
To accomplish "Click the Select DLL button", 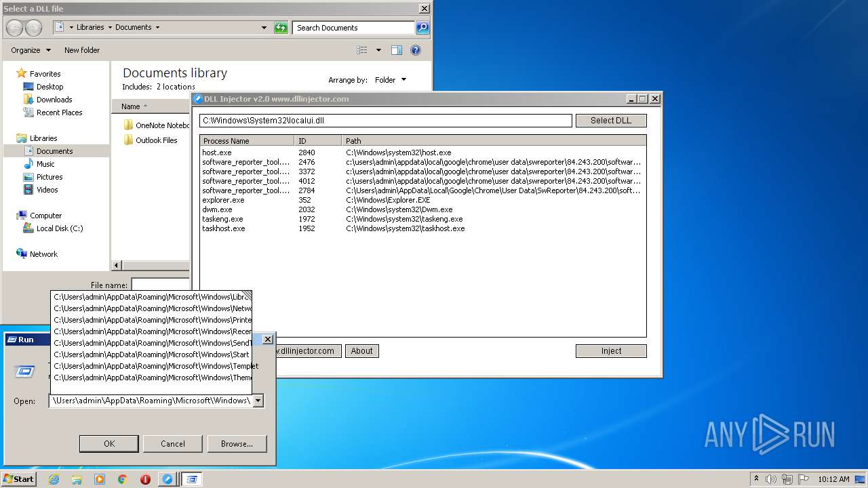I will click(x=611, y=121).
